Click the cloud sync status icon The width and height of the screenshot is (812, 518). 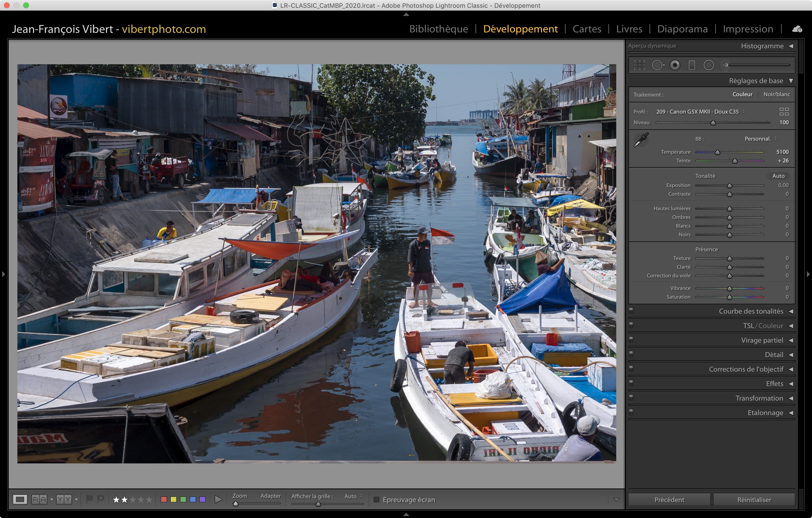click(x=797, y=29)
